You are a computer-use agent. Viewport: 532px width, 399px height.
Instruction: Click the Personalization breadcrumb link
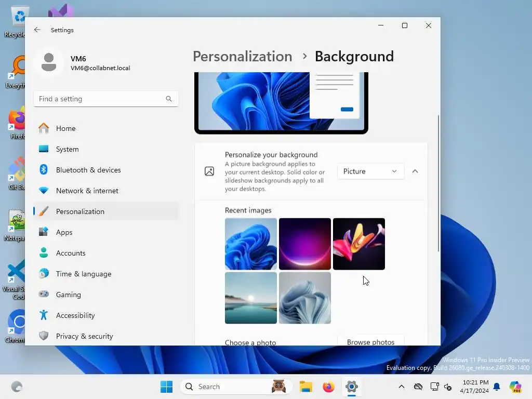[242, 56]
